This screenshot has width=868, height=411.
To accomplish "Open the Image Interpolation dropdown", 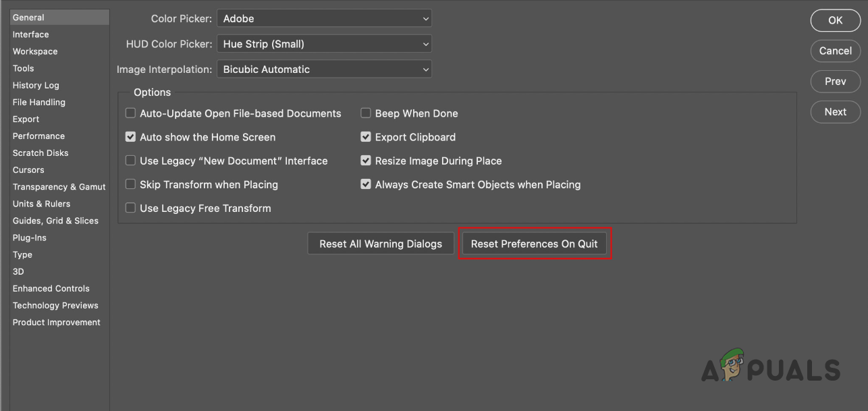I will click(x=324, y=69).
